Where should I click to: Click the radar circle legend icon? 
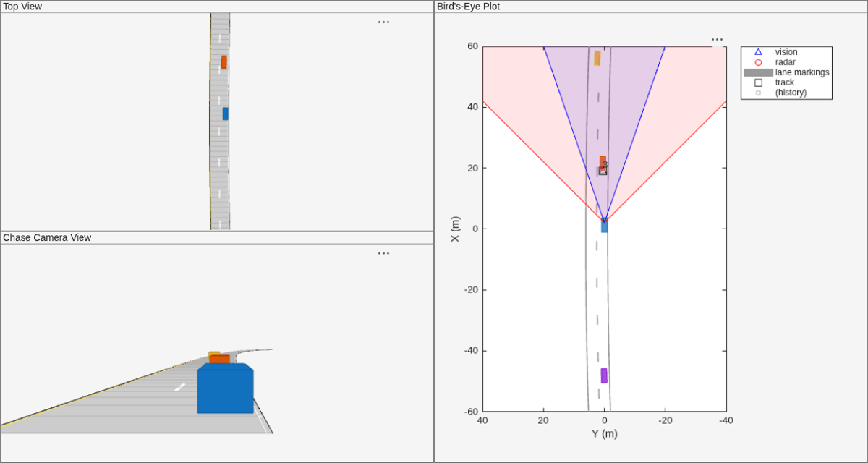pos(758,62)
